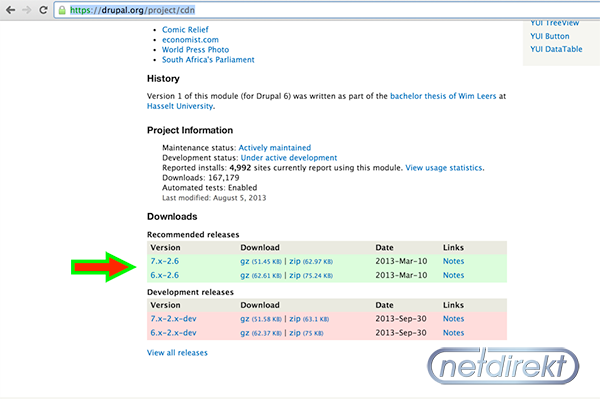This screenshot has width=600, height=399.
Task: Click the Project Information heading
Action: [x=190, y=130]
